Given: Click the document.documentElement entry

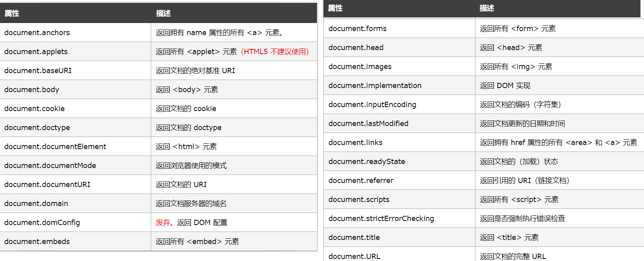Looking at the screenshot, I should (55, 147).
